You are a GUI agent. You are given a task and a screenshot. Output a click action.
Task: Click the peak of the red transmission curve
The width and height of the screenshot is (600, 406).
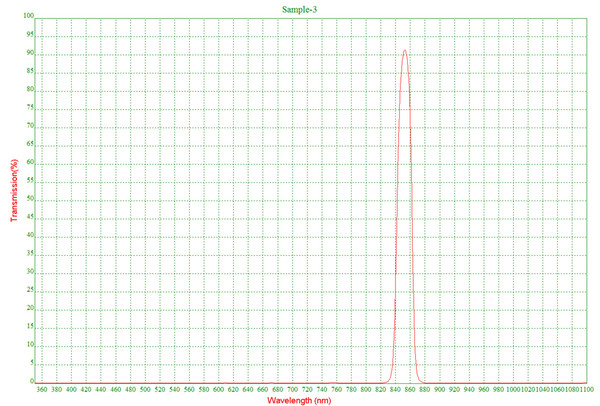pyautogui.click(x=404, y=50)
